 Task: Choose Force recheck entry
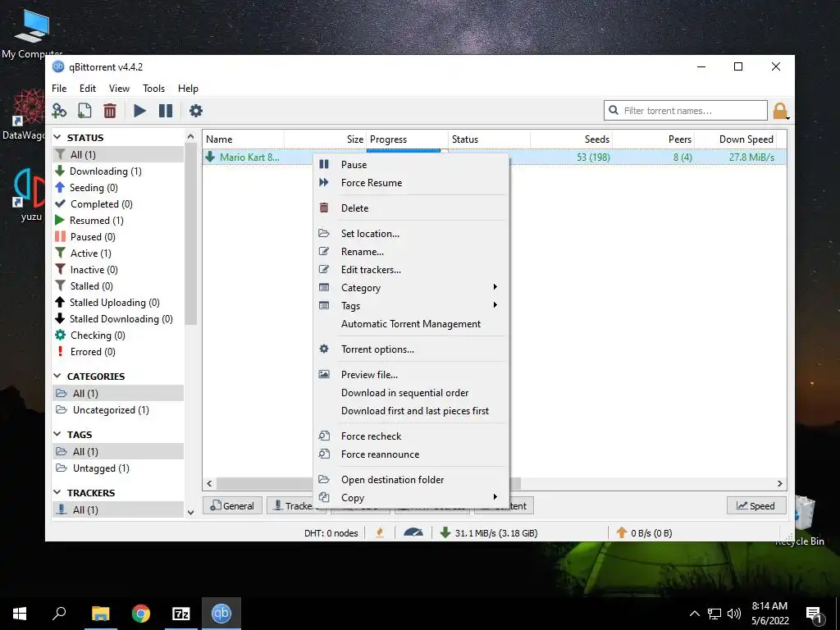click(410, 436)
